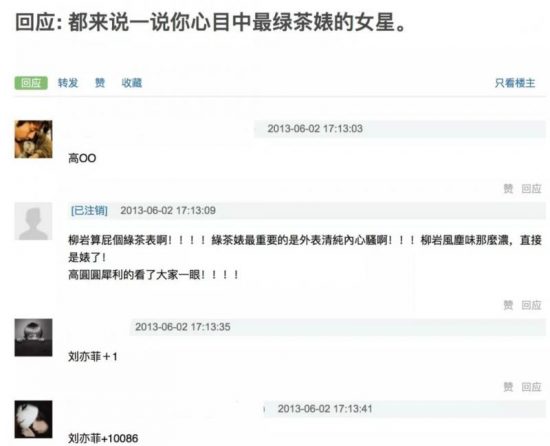Click the green 回应 button
The height and width of the screenshot is (446, 550).
coord(31,83)
